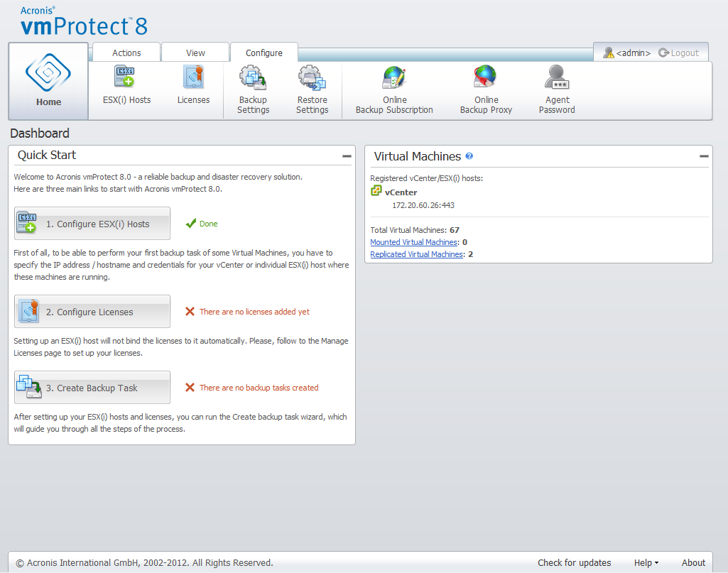728x573 pixels.
Task: Click the admin user icon
Action: [608, 53]
